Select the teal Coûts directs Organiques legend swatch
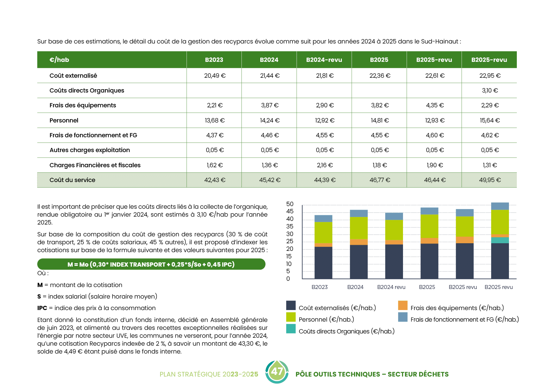Image resolution: width=554 pixels, height=392 pixels. 291,329
